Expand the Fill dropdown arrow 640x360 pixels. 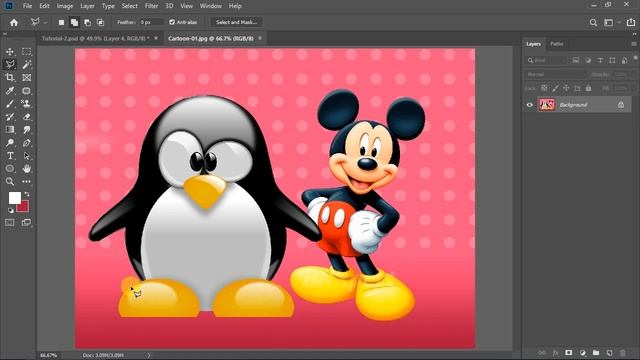pos(633,88)
